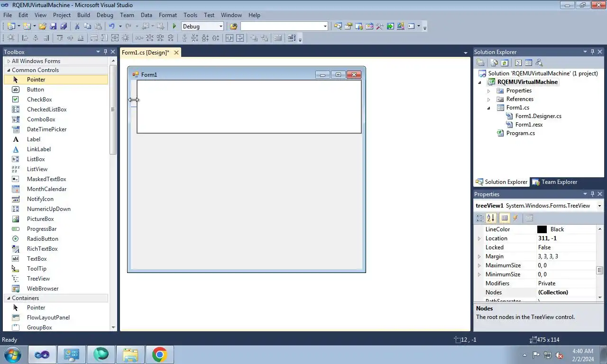
Task: Click Align Lefts icon in layout toolbar
Action: coord(25,38)
